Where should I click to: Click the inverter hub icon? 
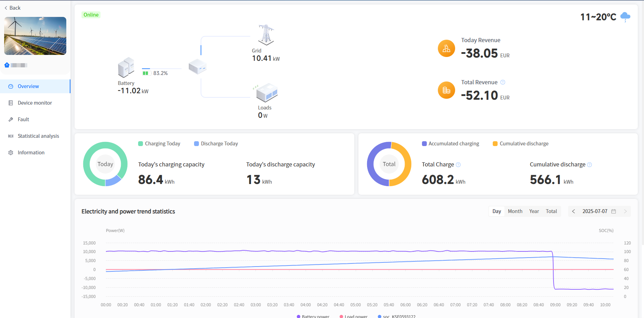tap(198, 66)
